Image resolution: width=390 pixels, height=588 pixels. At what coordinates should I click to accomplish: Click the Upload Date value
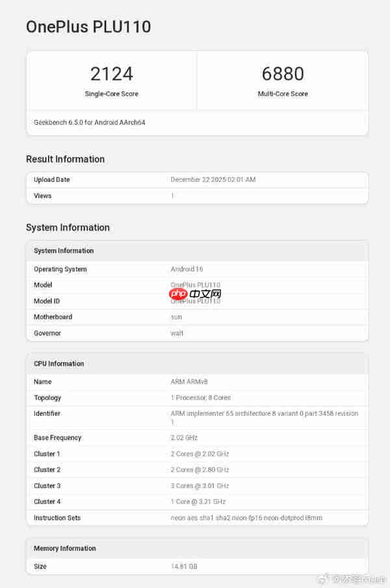point(213,180)
